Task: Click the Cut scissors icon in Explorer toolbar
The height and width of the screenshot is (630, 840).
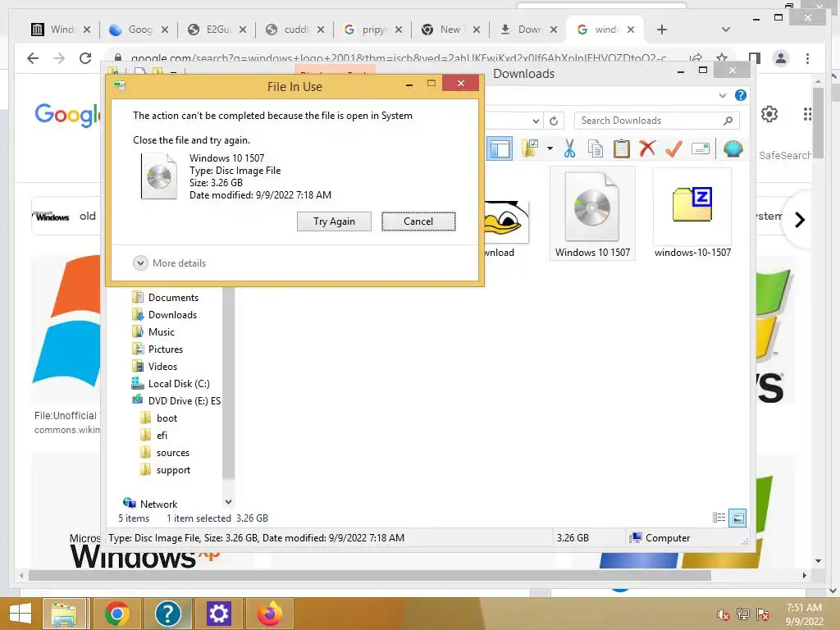Action: 569,148
